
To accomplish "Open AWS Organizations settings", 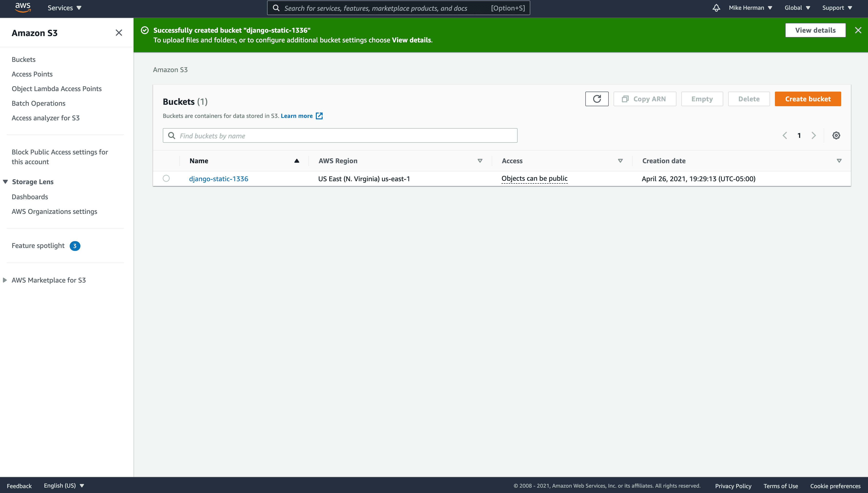I will pos(54,211).
